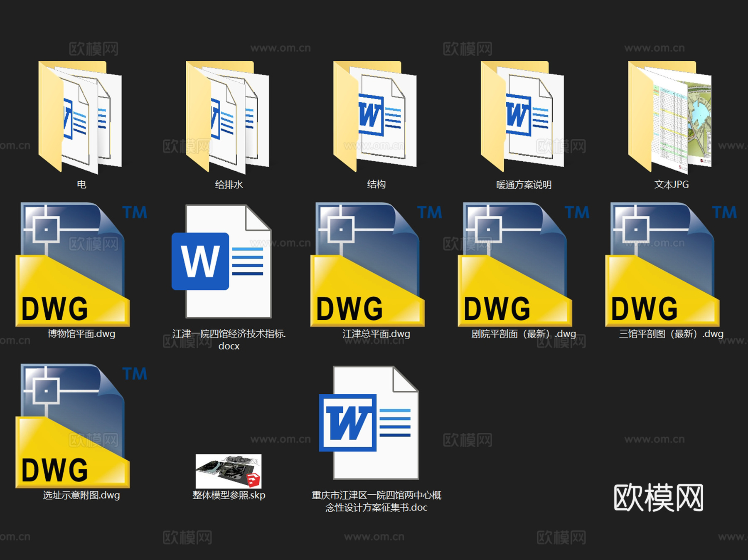Click the file name 江津总平面.dwg
Screen dimensions: 748x560
click(376, 334)
